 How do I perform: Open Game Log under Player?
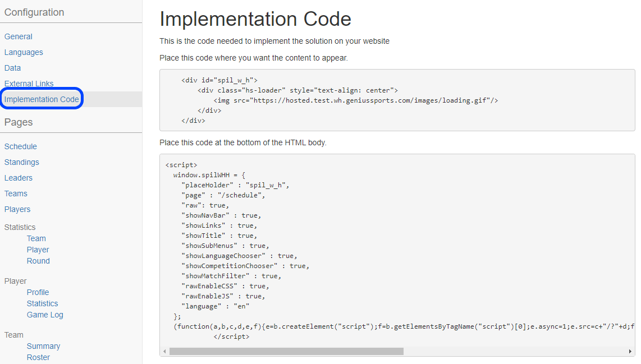point(45,315)
